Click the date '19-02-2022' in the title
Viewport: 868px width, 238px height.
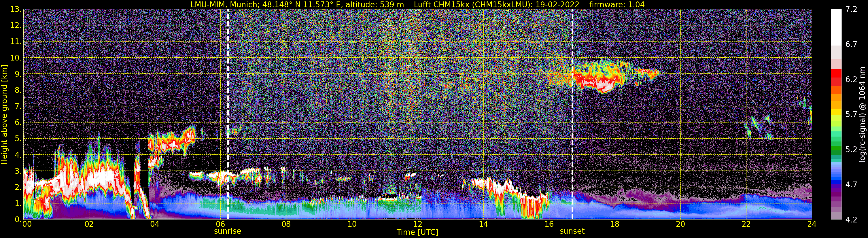(x=557, y=4)
